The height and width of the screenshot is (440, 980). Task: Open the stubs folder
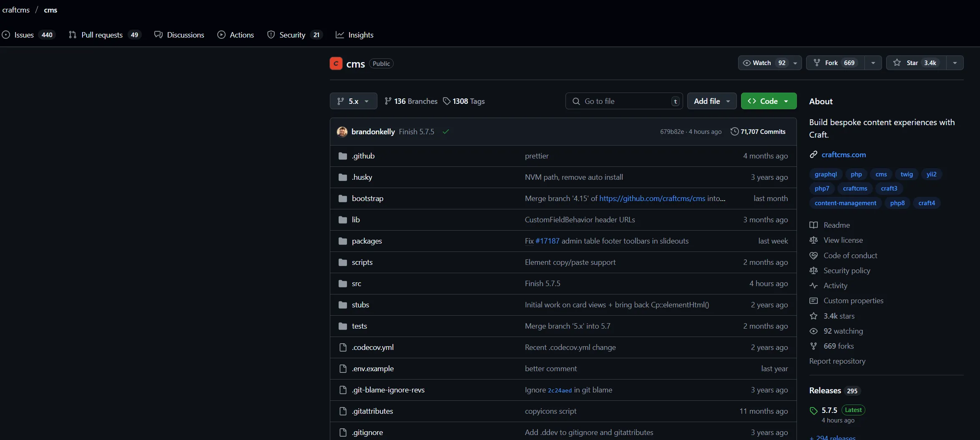(360, 305)
